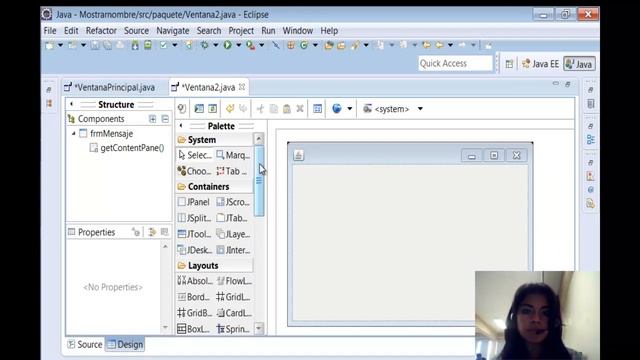Toggle the Java EE perspective button

tap(540, 64)
